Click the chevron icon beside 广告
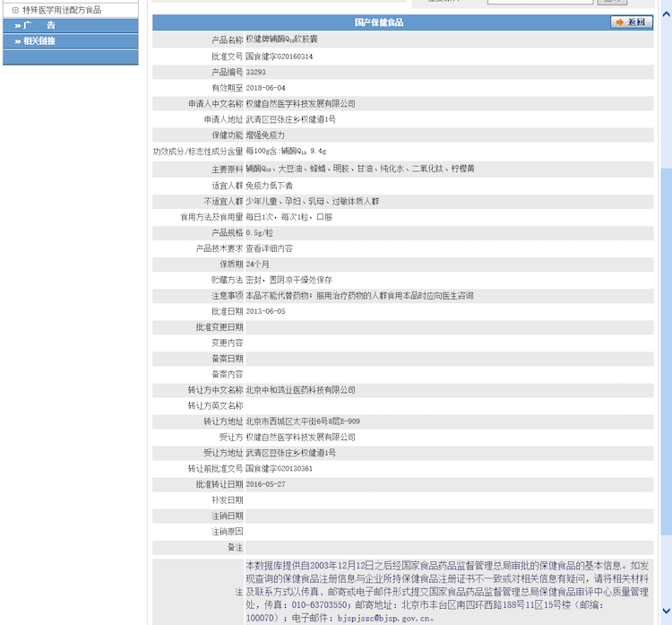This screenshot has height=625, width=672. [x=17, y=26]
